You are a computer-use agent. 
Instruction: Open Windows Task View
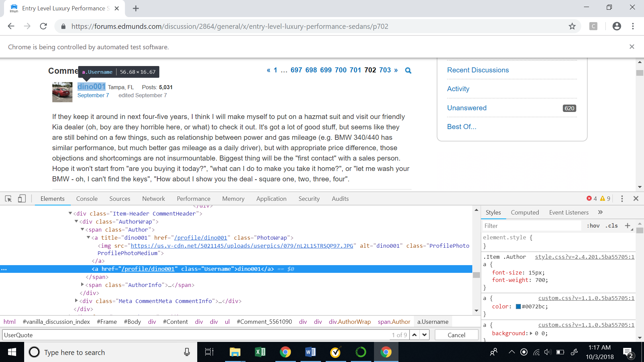click(209, 352)
